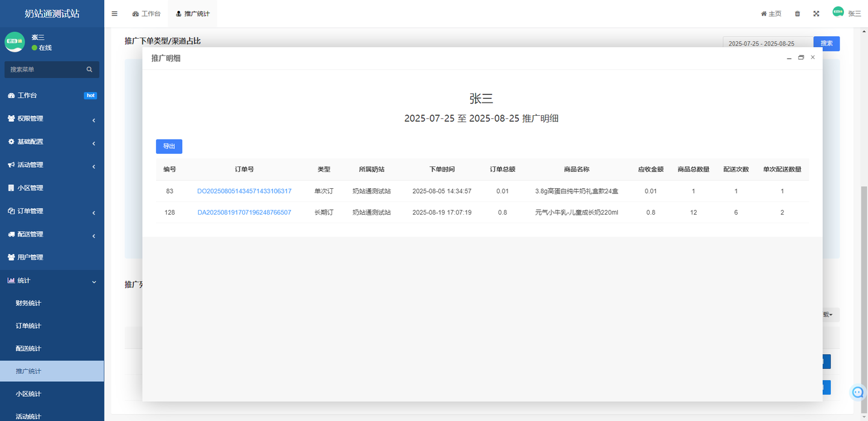Image resolution: width=868 pixels, height=421 pixels.
Task: Click the 配送管理 truck icon
Action: coord(11,234)
